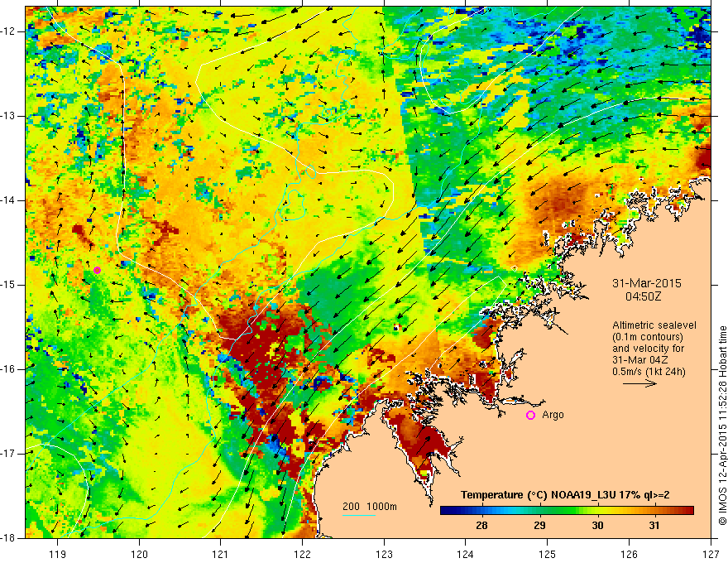
Task: Click the 30 colorbar tick label
Action: [x=597, y=526]
